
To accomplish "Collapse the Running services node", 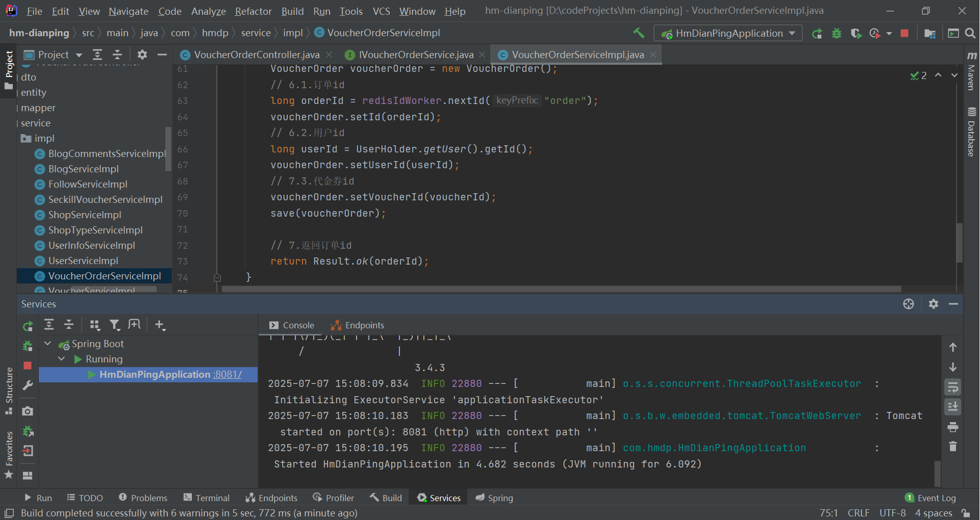I will (62, 359).
